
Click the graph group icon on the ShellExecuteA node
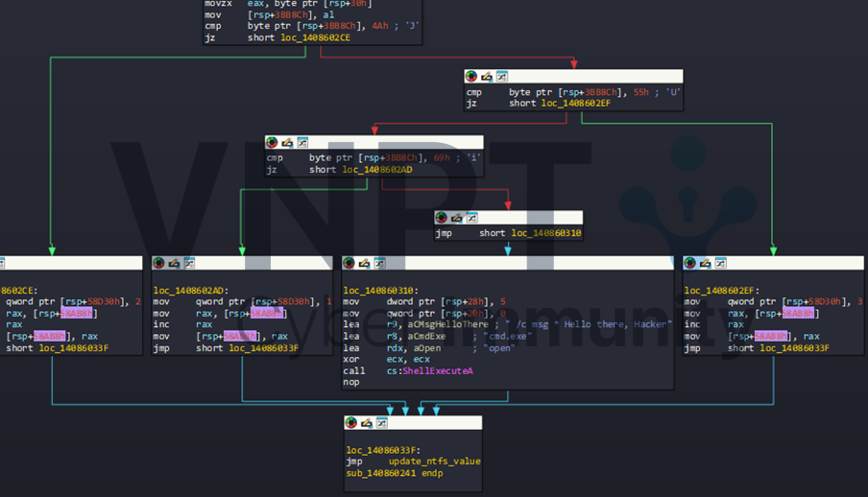[379, 262]
